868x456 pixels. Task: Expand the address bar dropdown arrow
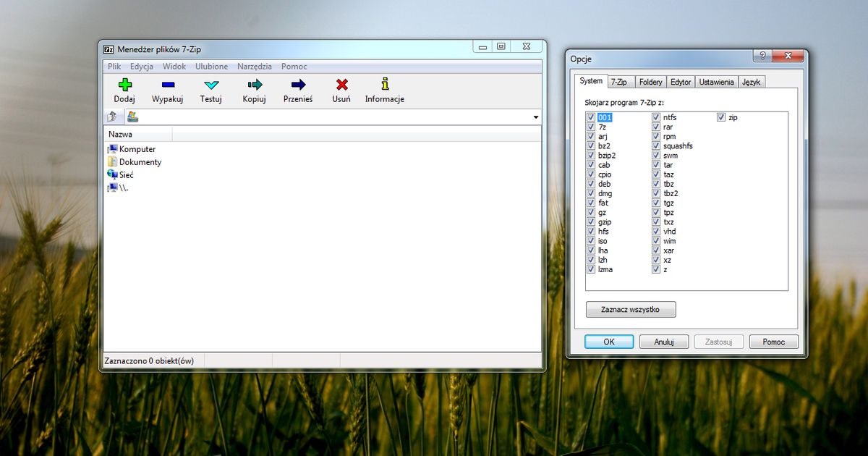tap(536, 117)
